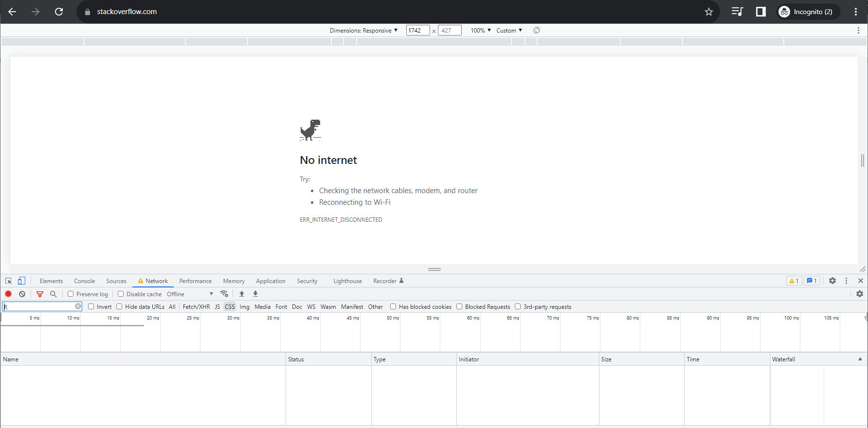
Task: Filter requests by Font
Action: (x=281, y=306)
